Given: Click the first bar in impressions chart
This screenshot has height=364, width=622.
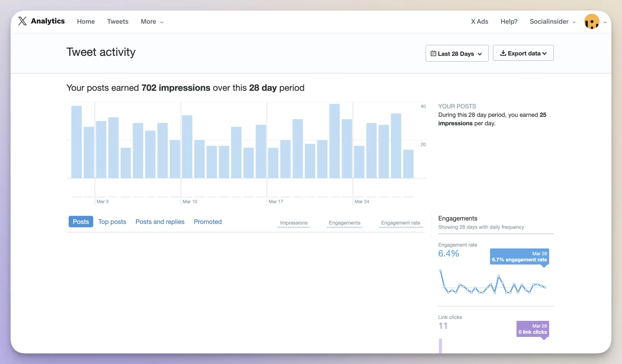Looking at the screenshot, I should tap(77, 142).
